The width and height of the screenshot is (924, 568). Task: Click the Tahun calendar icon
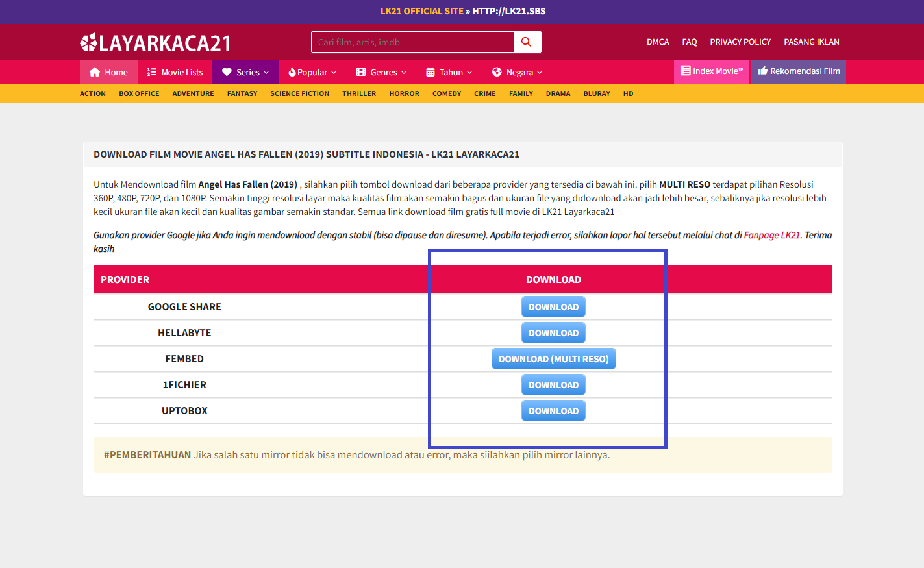431,72
